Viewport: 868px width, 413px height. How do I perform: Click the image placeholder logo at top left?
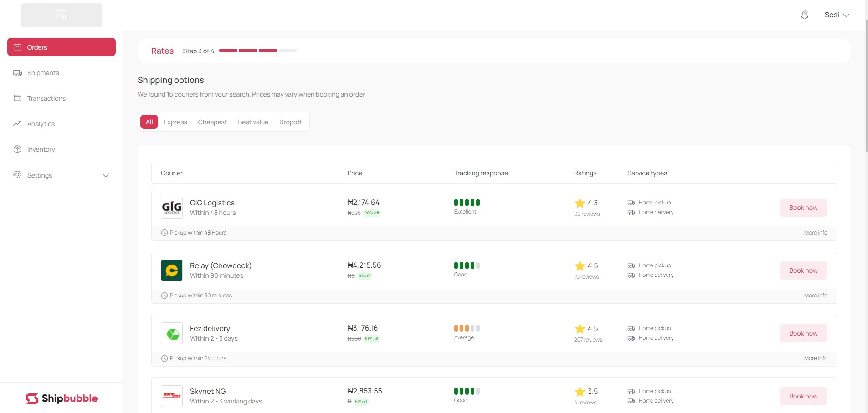tap(62, 15)
